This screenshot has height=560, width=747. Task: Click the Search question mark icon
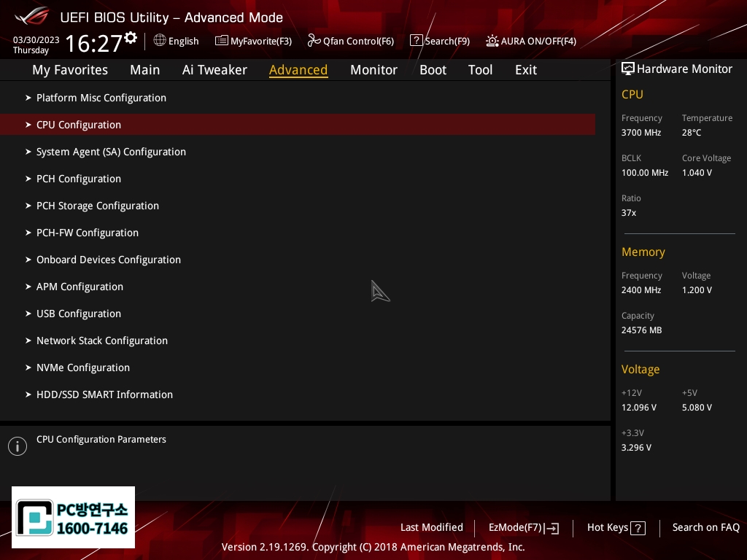(x=416, y=41)
